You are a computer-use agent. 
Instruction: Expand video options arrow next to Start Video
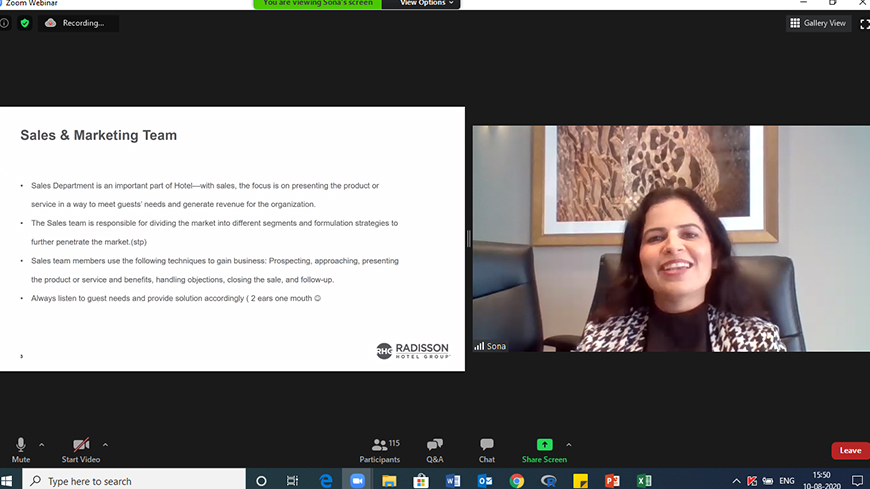coord(105,445)
